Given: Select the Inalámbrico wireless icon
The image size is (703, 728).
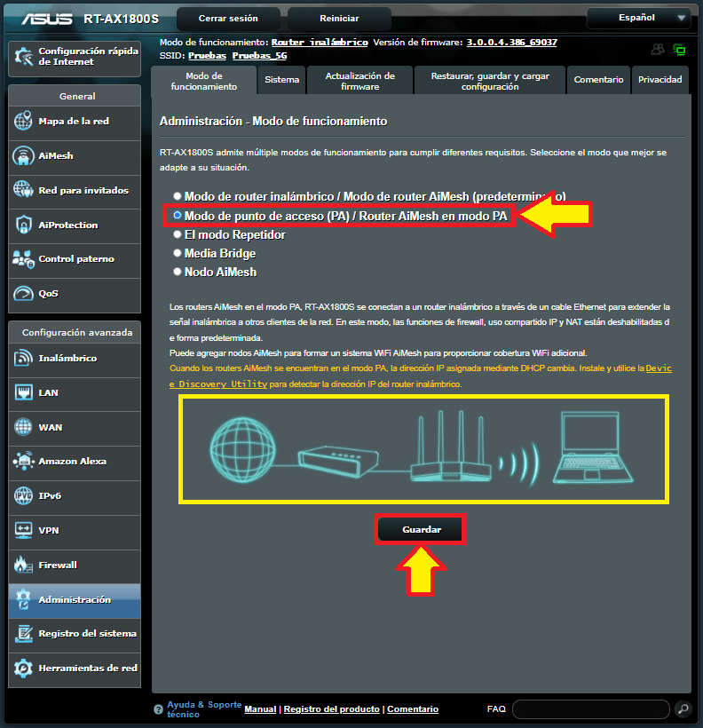Looking at the screenshot, I should 24,359.
